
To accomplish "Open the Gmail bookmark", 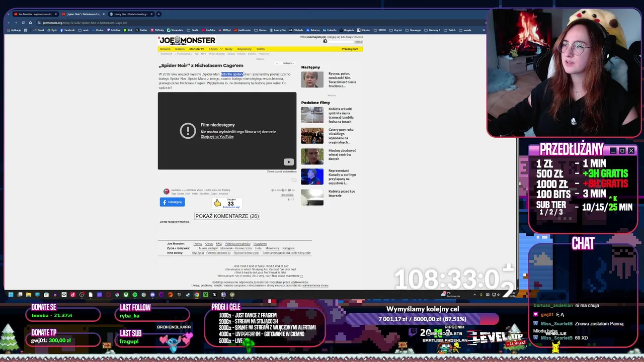I will tap(39, 30).
